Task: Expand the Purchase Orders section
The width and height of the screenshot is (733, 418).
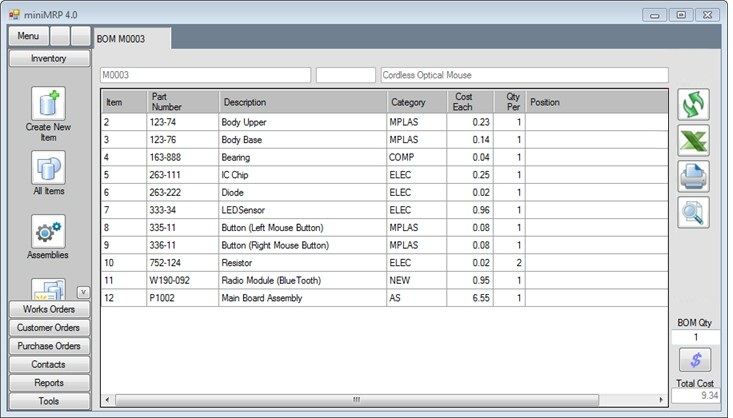Action: coord(48,346)
